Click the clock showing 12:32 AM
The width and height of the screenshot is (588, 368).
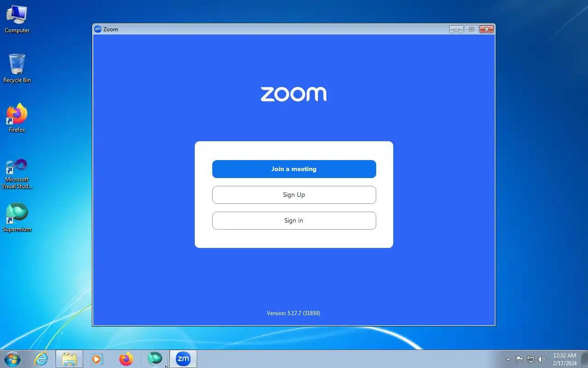(x=565, y=359)
